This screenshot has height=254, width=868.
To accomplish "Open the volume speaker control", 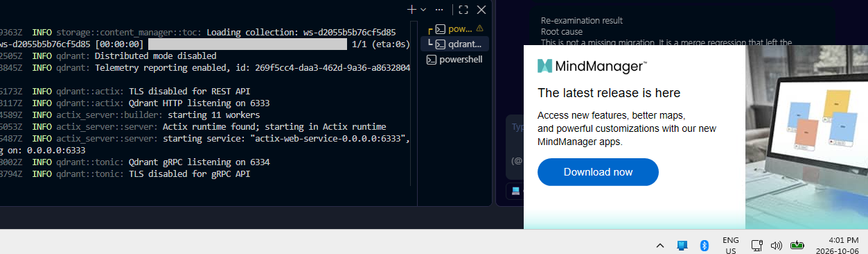I will [x=777, y=245].
